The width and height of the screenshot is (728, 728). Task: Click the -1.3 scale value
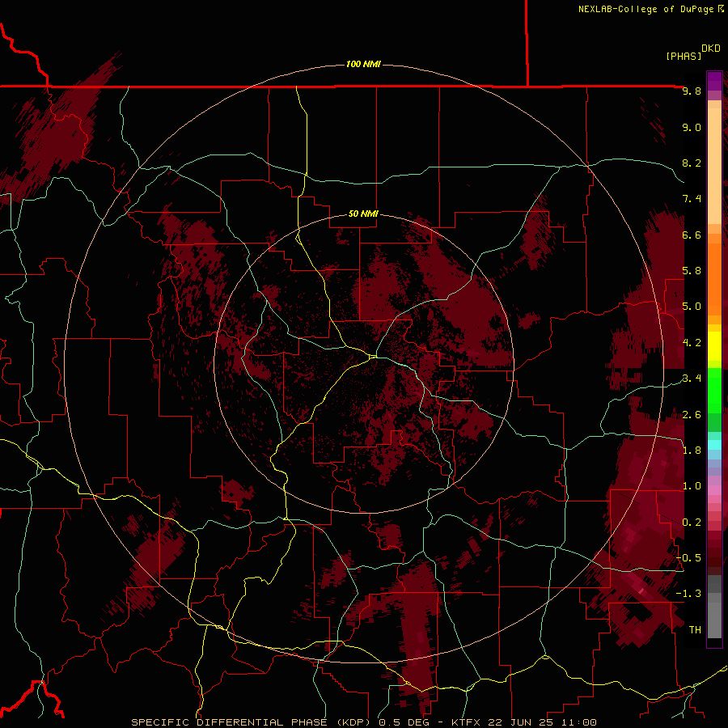point(689,594)
